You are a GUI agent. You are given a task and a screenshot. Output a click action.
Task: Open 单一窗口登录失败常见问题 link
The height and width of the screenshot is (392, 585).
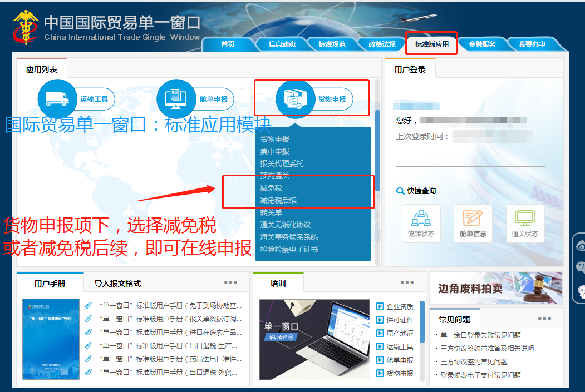coord(480,335)
